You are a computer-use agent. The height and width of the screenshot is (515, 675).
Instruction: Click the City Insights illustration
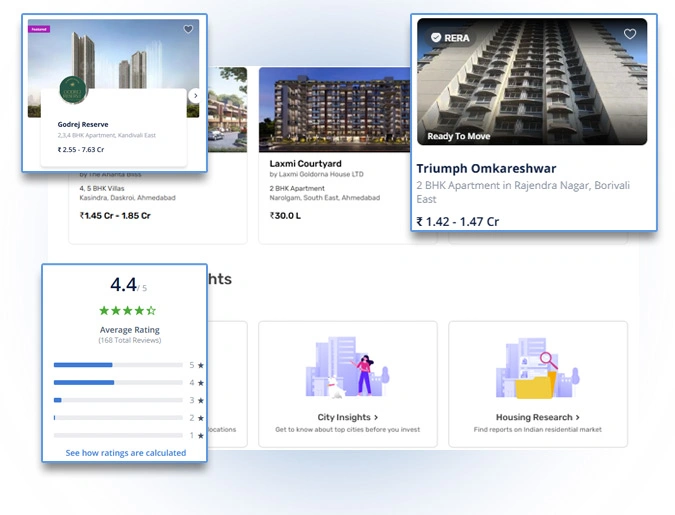pyautogui.click(x=343, y=367)
